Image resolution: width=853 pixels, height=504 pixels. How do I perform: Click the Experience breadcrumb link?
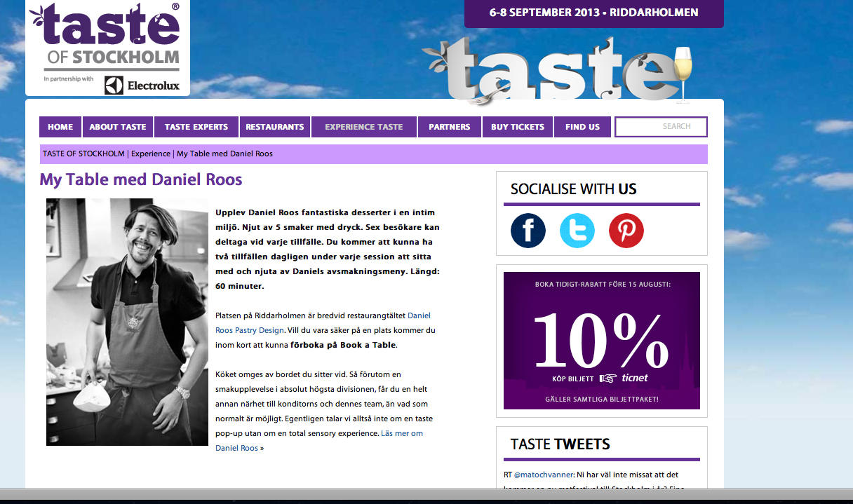(x=151, y=154)
